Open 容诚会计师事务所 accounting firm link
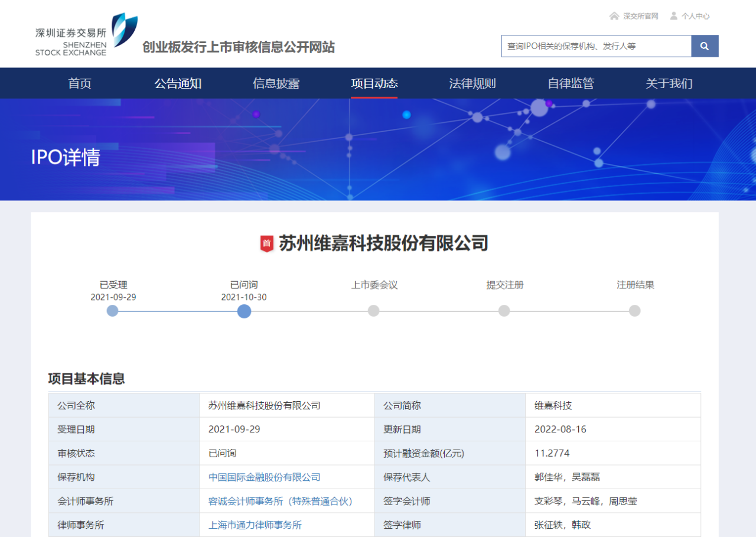The image size is (756, 537). [281, 501]
